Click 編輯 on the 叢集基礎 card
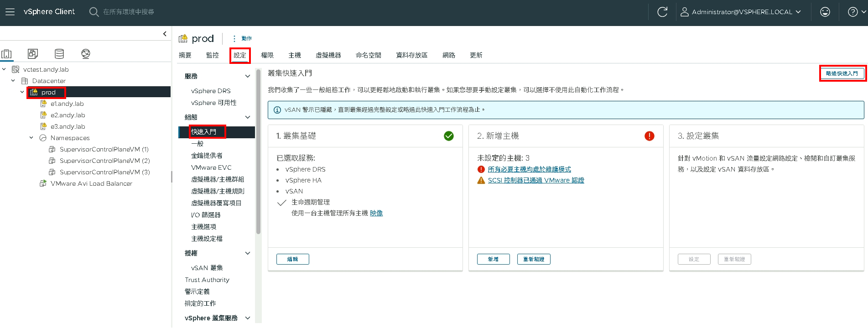 point(293,259)
